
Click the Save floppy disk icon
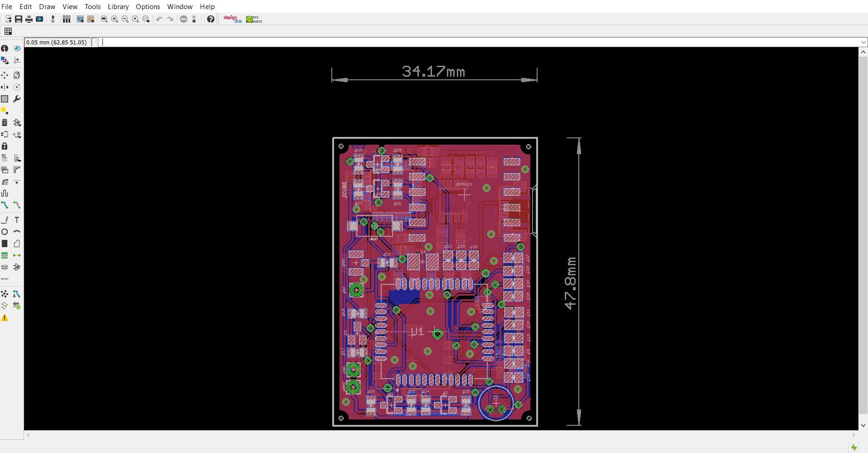pos(19,19)
